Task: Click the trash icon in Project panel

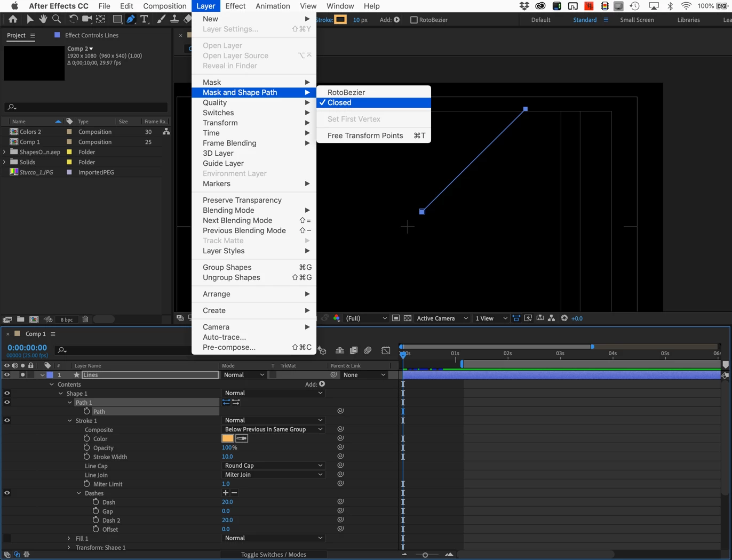Action: tap(85, 319)
